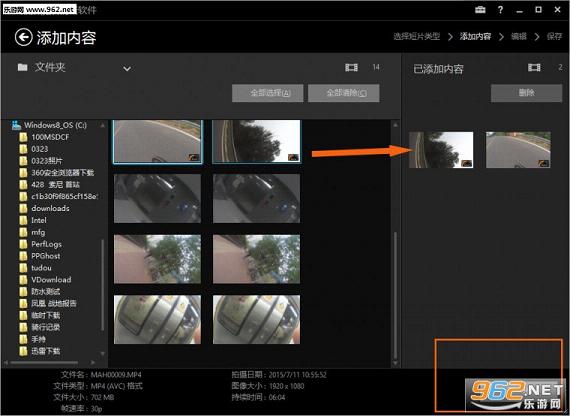
Task: Click the 删除 button
Action: coord(526,93)
